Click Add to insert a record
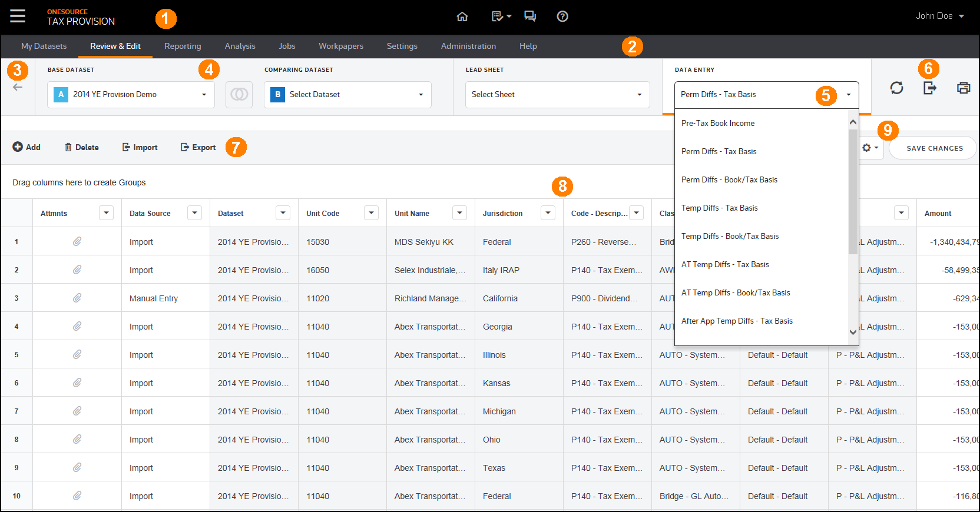Viewport: 980px width, 512px height. click(x=27, y=147)
